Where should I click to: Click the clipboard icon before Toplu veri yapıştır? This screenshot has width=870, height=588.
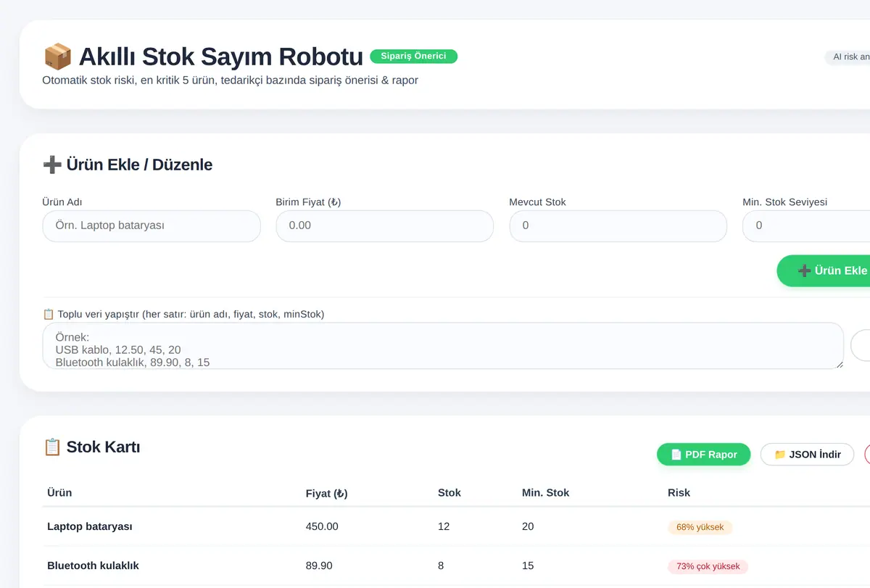(49, 314)
